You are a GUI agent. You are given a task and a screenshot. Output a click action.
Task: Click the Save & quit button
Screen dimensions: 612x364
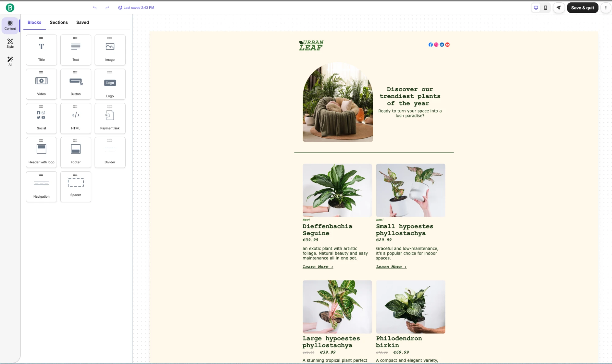coord(582,8)
